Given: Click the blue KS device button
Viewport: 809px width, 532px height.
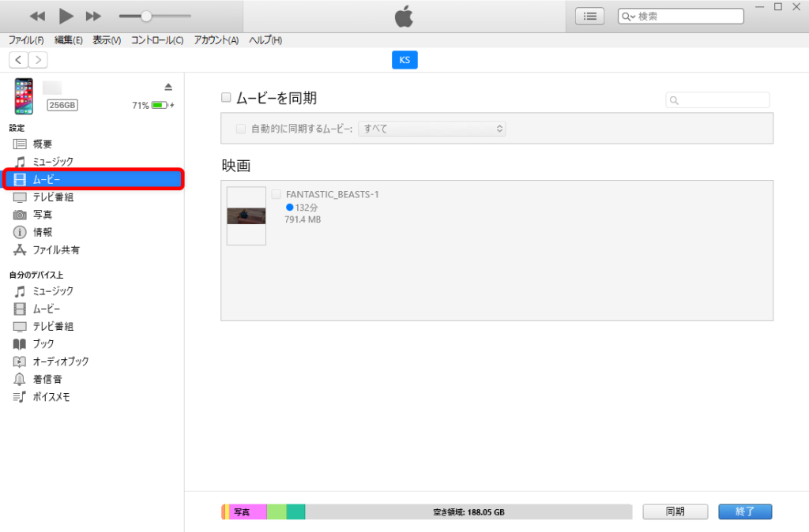Looking at the screenshot, I should (404, 60).
